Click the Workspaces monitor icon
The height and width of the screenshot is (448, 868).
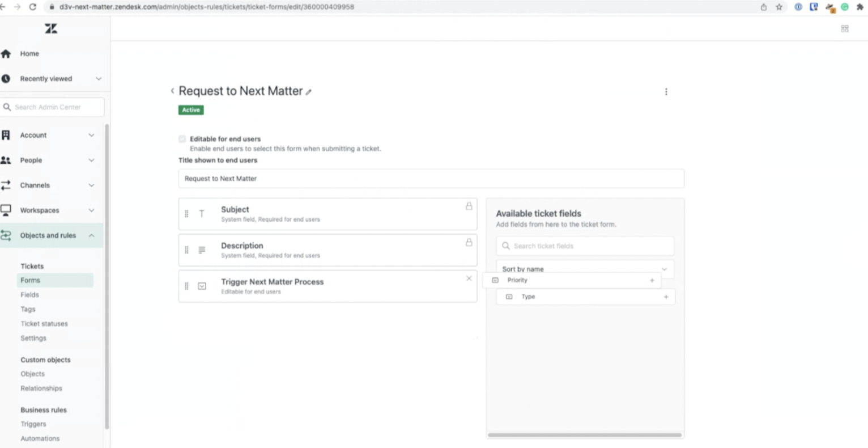[6, 210]
